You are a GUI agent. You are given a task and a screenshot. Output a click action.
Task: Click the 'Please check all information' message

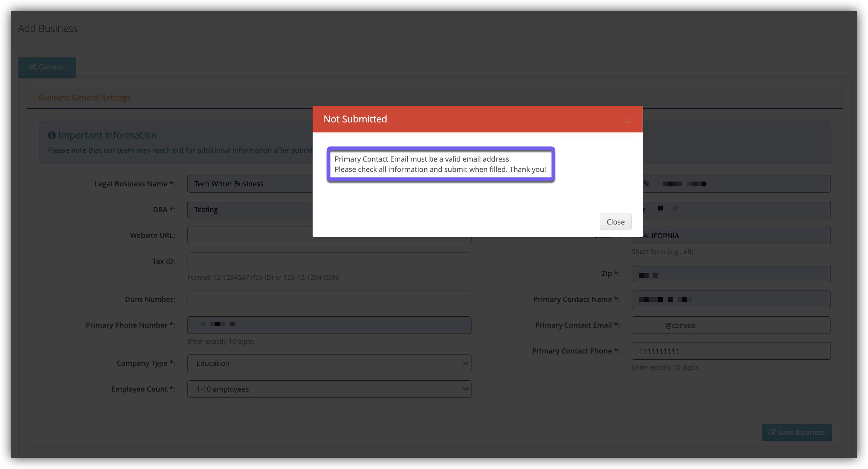coord(440,169)
